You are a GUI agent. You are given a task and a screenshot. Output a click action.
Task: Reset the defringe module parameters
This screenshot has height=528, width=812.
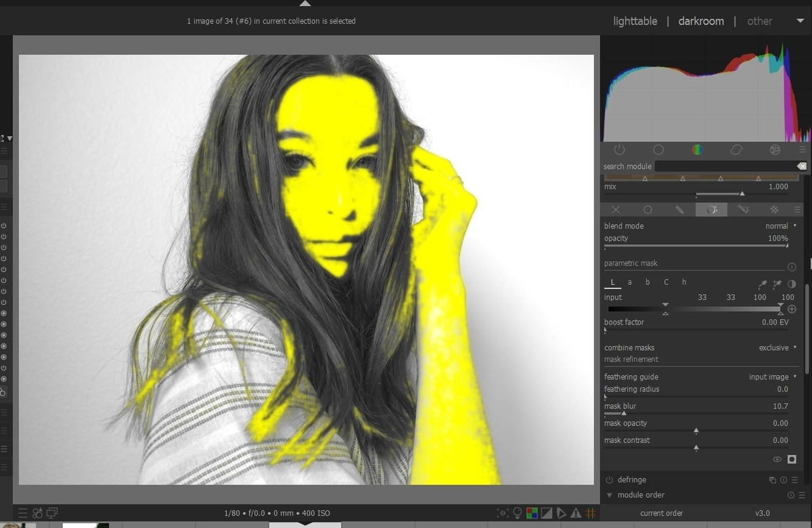(784, 480)
